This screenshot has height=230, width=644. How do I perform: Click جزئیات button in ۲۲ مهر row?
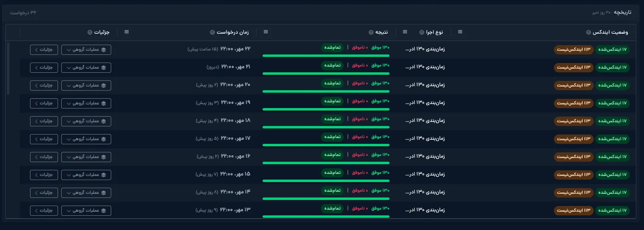(x=44, y=50)
